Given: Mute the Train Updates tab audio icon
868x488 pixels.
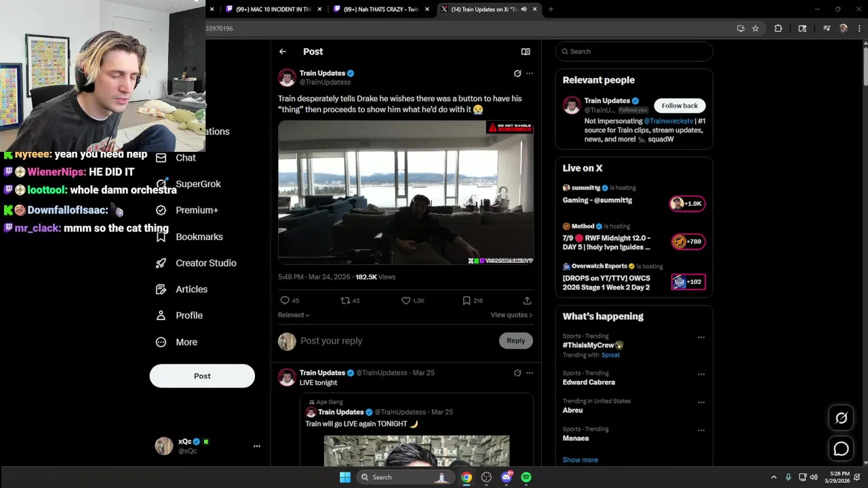Looking at the screenshot, I should click(x=524, y=9).
